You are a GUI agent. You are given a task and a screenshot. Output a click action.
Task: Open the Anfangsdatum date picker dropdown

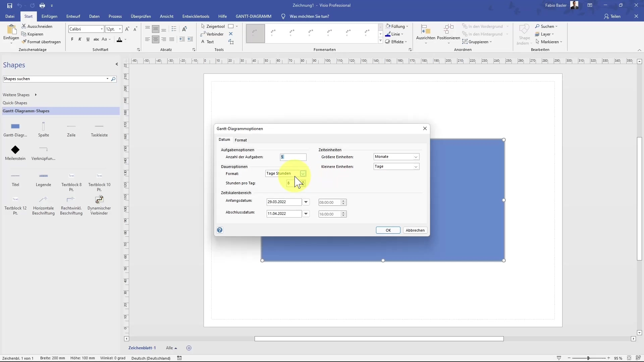306,202
